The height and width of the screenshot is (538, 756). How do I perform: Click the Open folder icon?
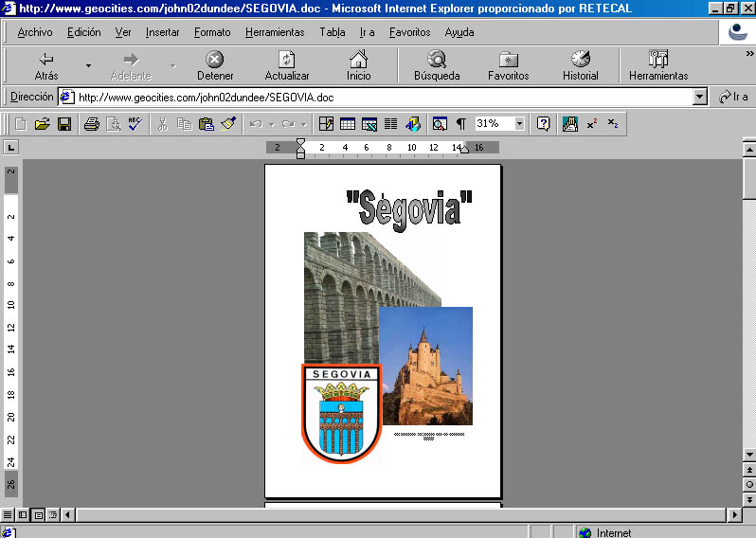pyautogui.click(x=43, y=124)
